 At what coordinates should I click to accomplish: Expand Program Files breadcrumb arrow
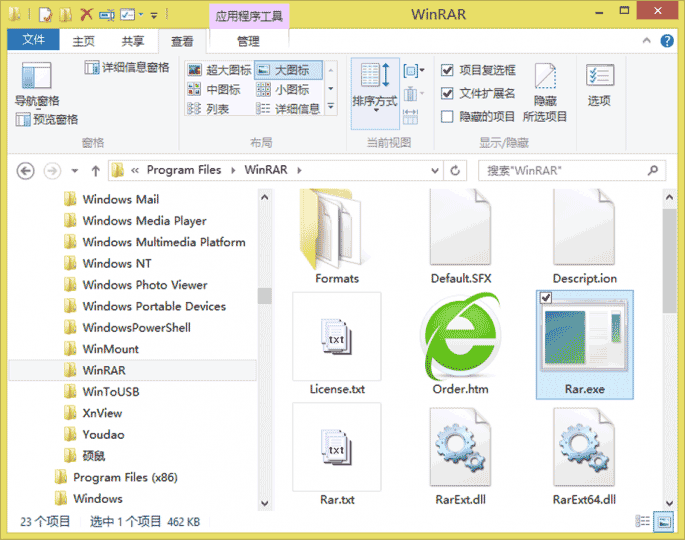click(x=233, y=170)
